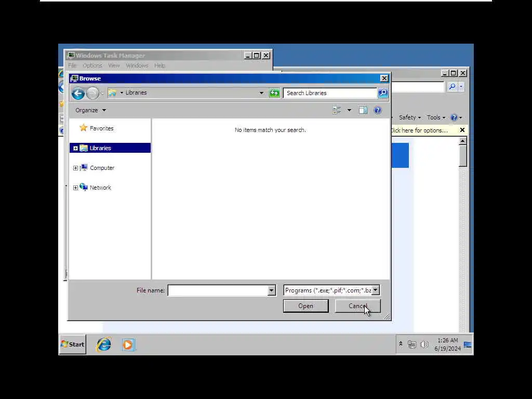532x399 pixels.
Task: Open the Organize menu
Action: point(90,110)
